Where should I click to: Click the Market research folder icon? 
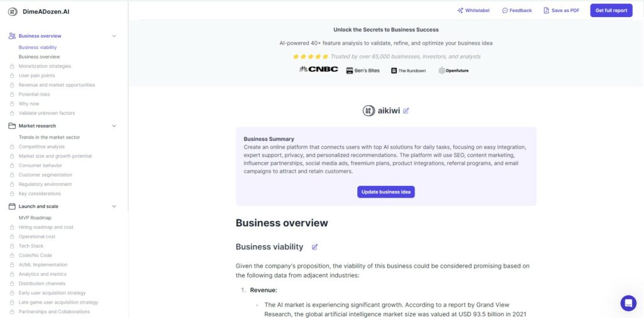point(12,126)
